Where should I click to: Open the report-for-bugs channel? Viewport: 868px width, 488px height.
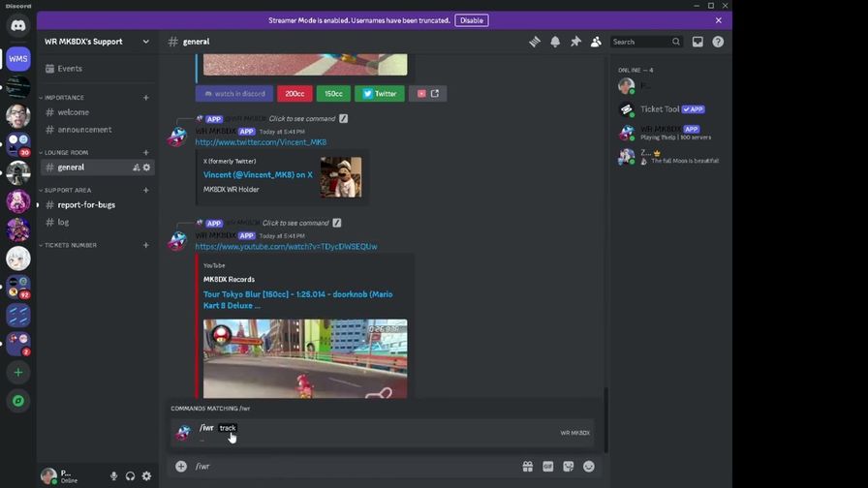click(97, 204)
